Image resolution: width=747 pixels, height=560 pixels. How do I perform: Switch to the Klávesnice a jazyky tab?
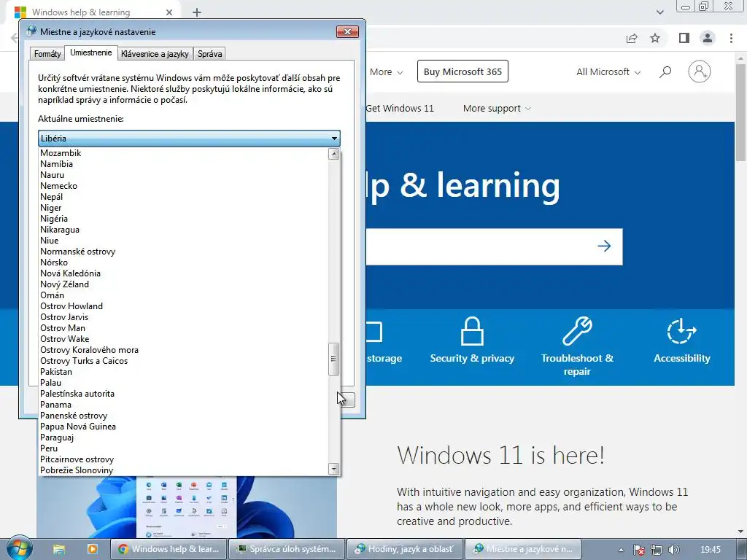coord(155,54)
